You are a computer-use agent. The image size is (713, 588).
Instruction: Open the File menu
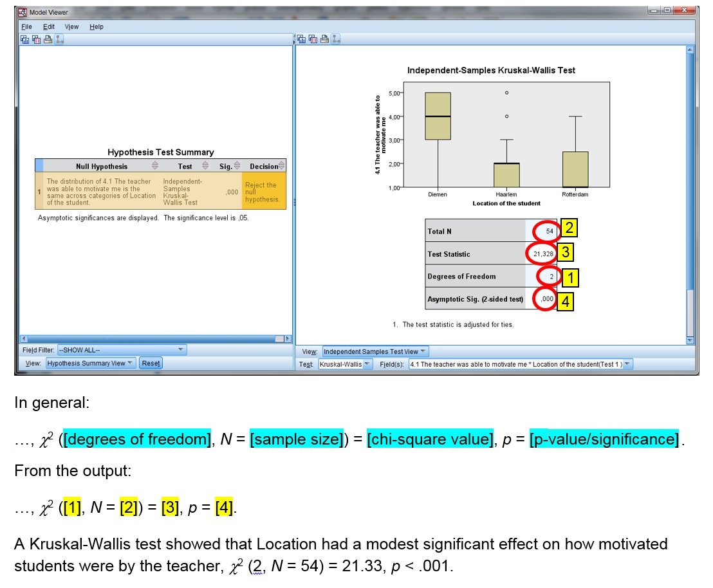point(26,26)
